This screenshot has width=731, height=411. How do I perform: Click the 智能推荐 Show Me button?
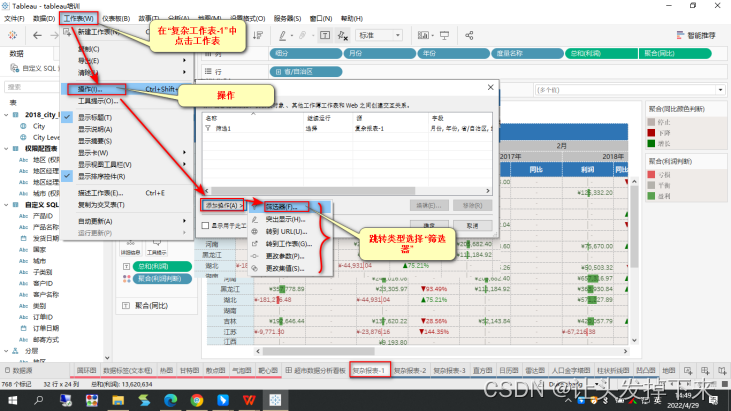[x=696, y=35]
